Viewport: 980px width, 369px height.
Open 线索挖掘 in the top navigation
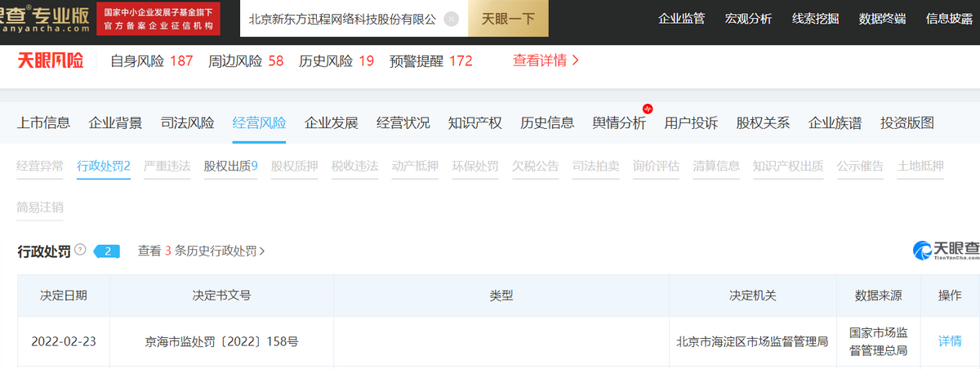815,18
